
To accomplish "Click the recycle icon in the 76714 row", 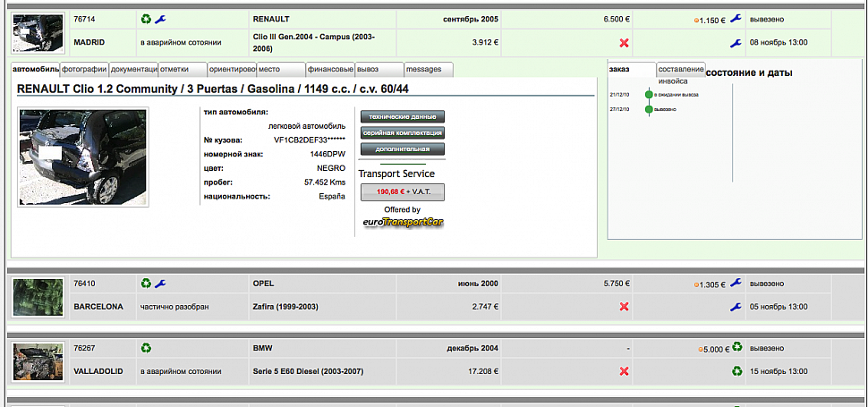I will [146, 20].
